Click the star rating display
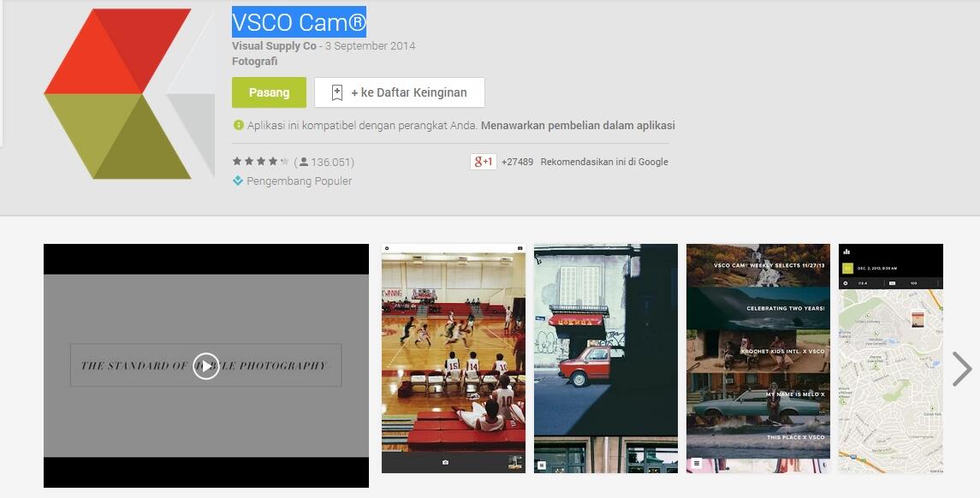Screen dimensions: 980x498 pos(260,162)
